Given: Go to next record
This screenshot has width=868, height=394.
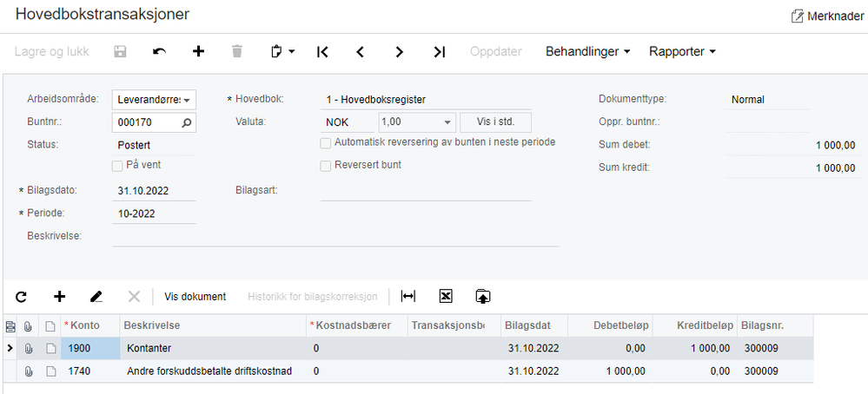Looking at the screenshot, I should click(399, 51).
